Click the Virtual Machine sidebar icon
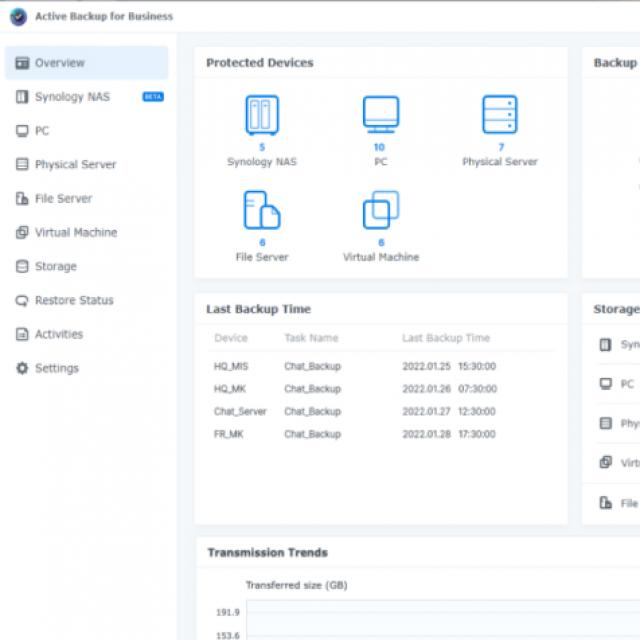The height and width of the screenshot is (640, 640). (22, 232)
